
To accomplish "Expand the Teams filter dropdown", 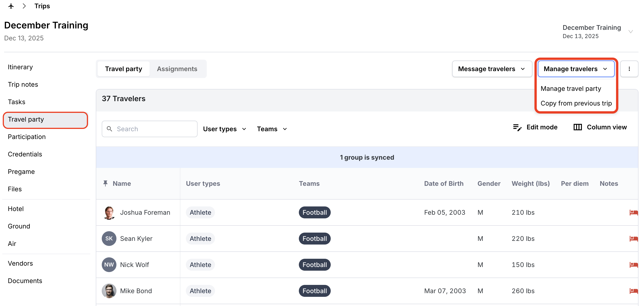I will tap(272, 129).
